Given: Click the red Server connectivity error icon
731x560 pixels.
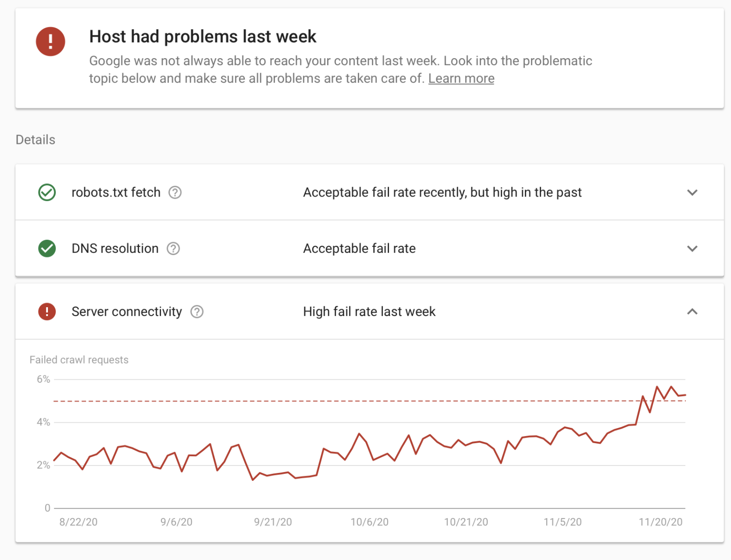Looking at the screenshot, I should pos(47,312).
